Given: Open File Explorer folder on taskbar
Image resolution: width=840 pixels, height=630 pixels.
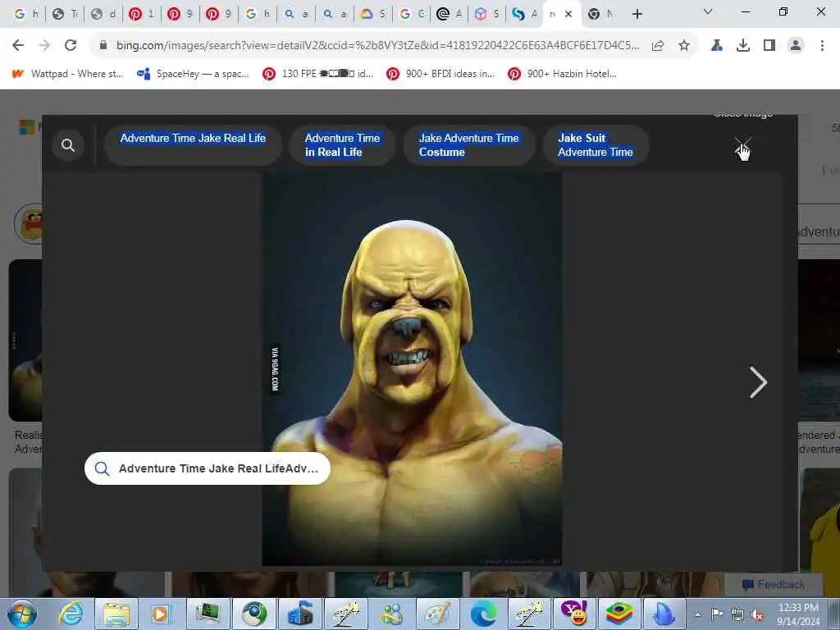Looking at the screenshot, I should click(x=116, y=614).
